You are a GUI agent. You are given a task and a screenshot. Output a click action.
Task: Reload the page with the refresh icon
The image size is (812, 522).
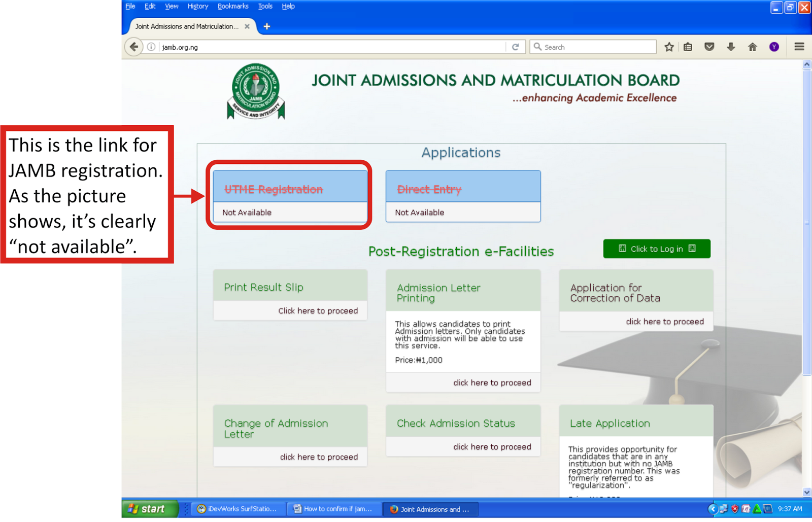[x=516, y=47]
